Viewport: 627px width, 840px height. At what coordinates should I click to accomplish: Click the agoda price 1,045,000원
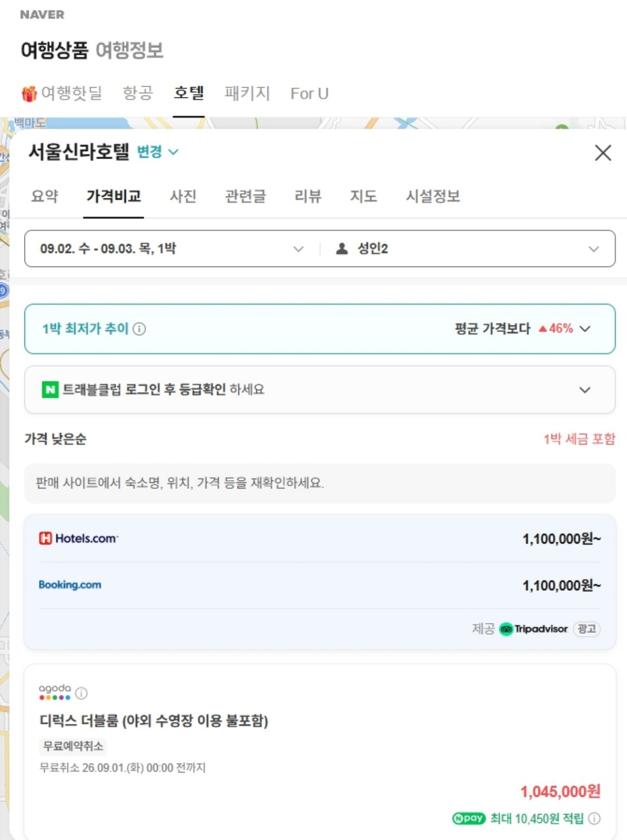560,791
